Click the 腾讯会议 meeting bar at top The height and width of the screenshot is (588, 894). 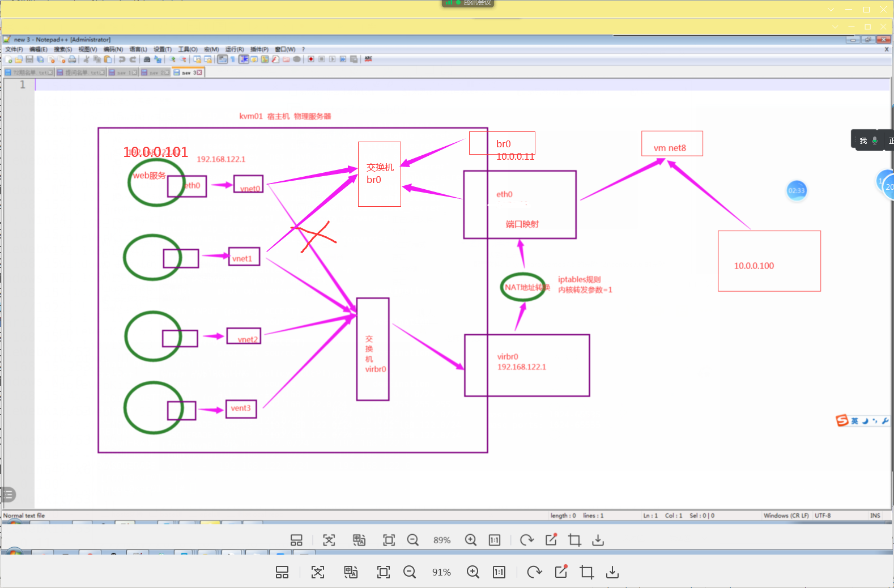point(468,3)
